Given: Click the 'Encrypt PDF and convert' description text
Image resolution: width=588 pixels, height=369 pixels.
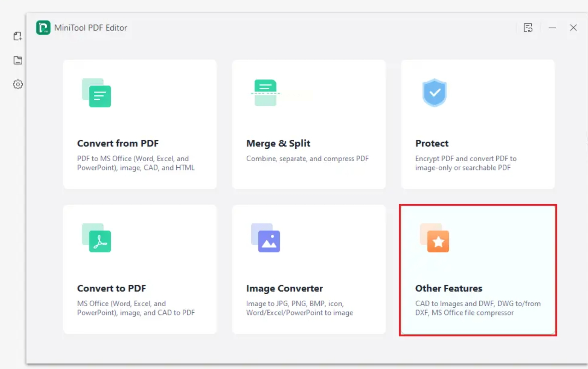Looking at the screenshot, I should coord(466,163).
